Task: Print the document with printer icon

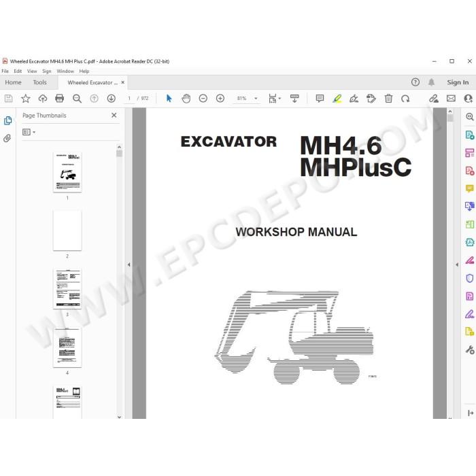Action: pyautogui.click(x=60, y=99)
